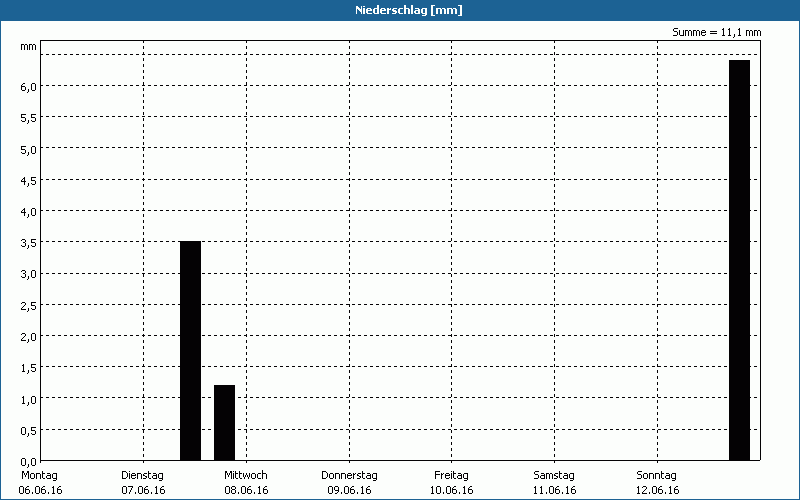Select the Summe = 11,1 mm total label
800x500 pixels.
tap(716, 33)
